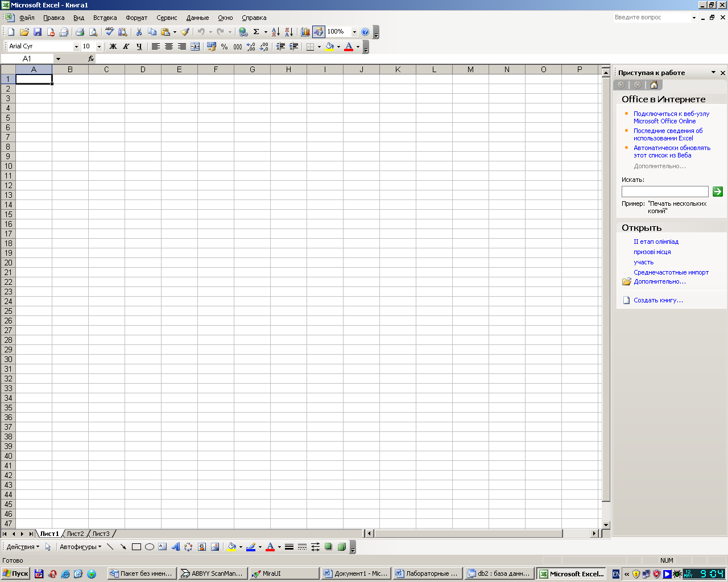Image resolution: width=728 pixels, height=582 pixels.
Task: Open Print Preview from the toolbar
Action: click(93, 32)
